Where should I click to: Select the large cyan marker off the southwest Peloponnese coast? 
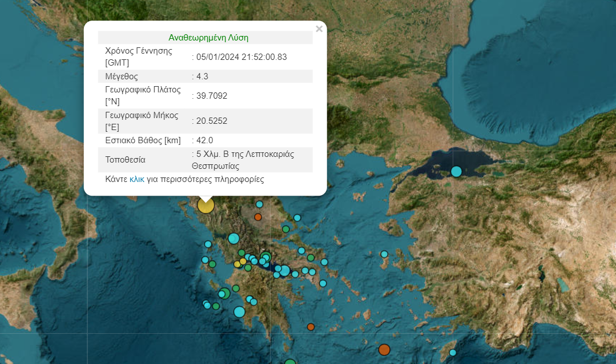click(239, 312)
